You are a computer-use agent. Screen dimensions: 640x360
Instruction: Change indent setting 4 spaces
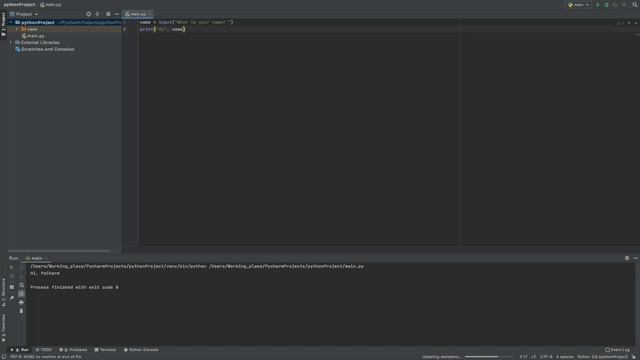click(x=564, y=357)
